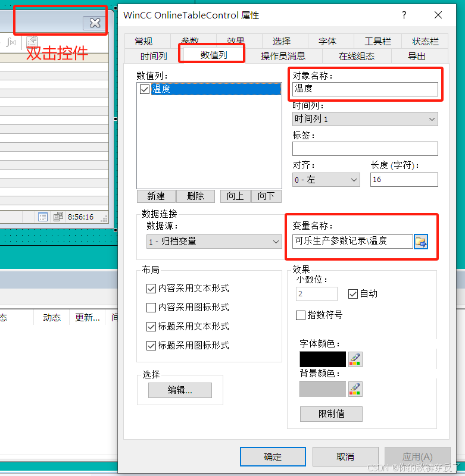Click the 小数位 field showing 2
The width and height of the screenshot is (465, 476).
pyautogui.click(x=317, y=294)
